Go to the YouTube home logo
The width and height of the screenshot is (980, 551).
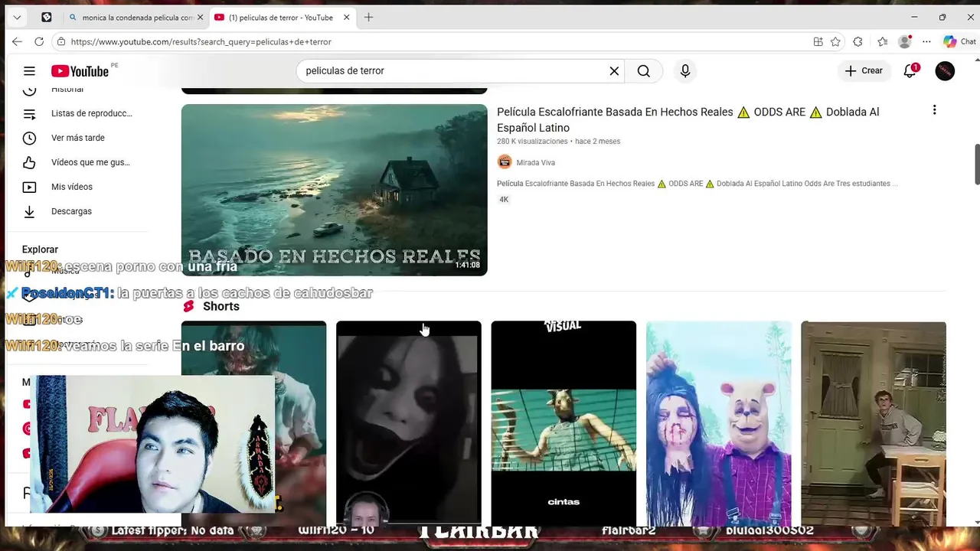point(80,71)
